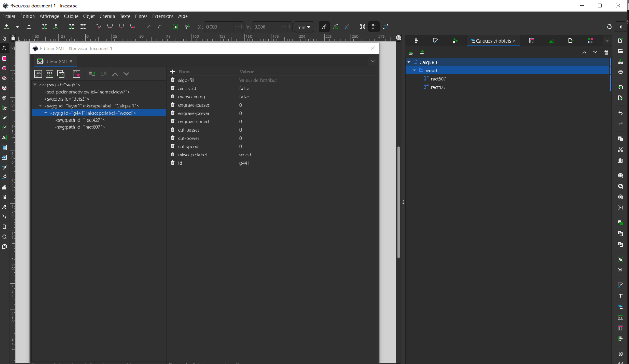The image size is (629, 364).
Task: Click the duplicate node icon in XML editor
Action: 61,74
